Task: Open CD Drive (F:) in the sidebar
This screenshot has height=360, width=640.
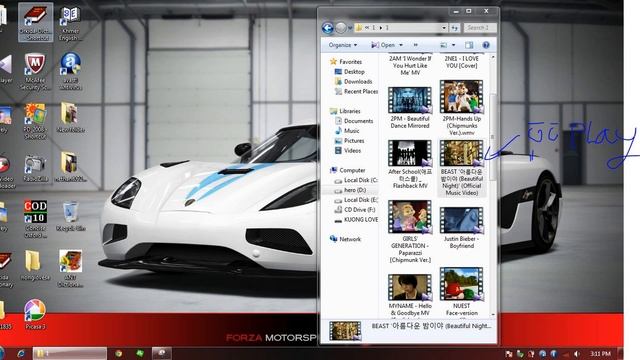Action: (x=355, y=210)
